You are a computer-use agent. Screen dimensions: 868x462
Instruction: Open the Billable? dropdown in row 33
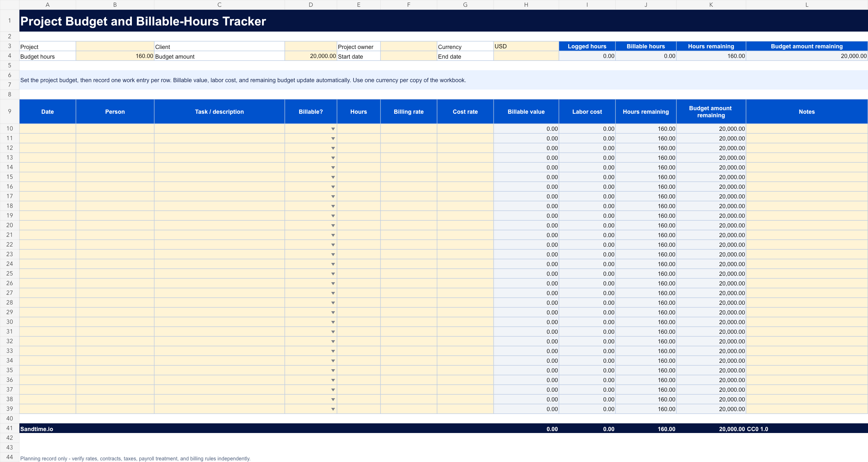tap(333, 351)
